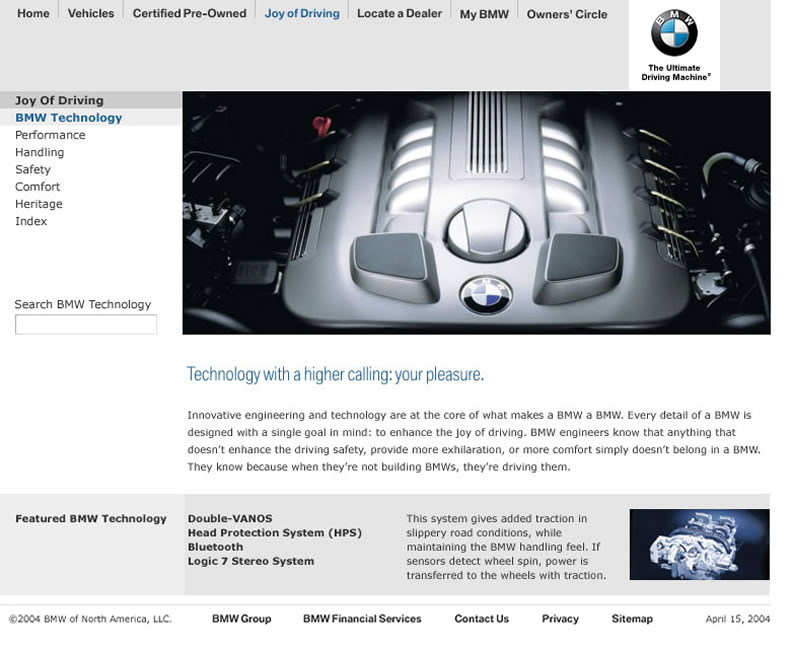The image size is (791, 649).
Task: Open the Performance sidebar link
Action: click(50, 135)
